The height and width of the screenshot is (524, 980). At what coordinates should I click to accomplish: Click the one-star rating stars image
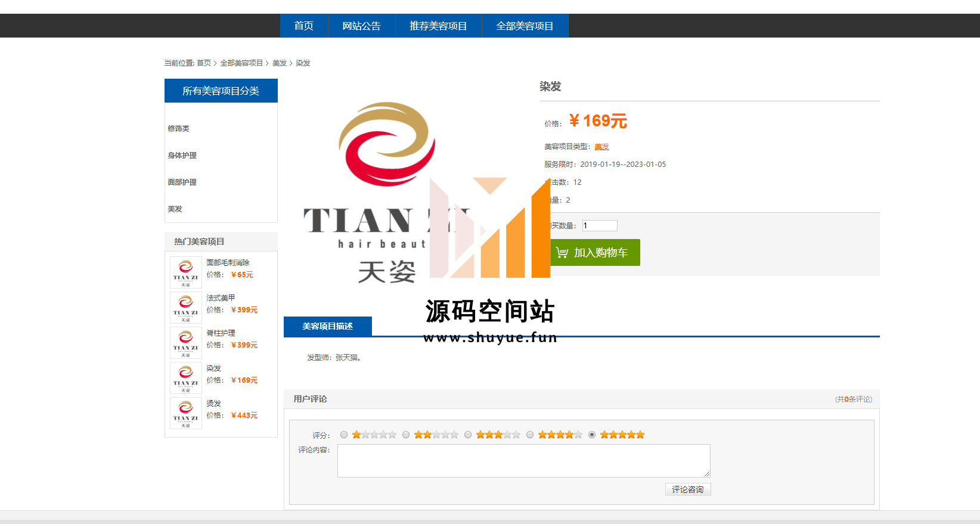374,435
